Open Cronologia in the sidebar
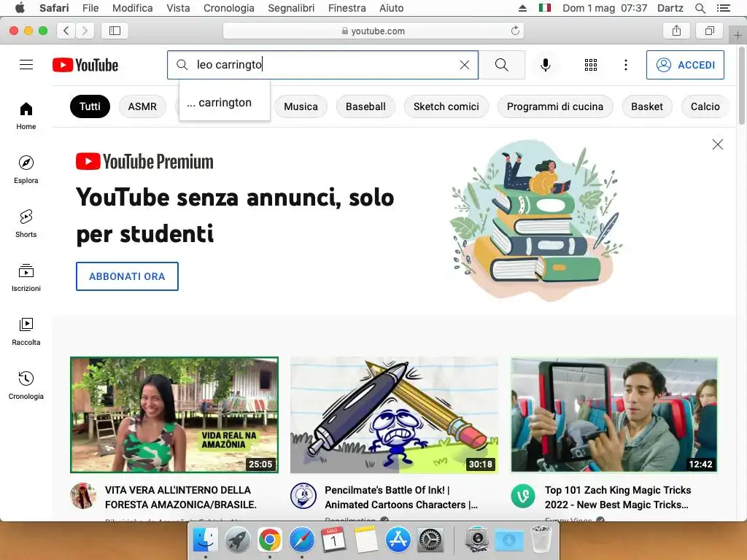Image resolution: width=747 pixels, height=560 pixels. tap(26, 385)
